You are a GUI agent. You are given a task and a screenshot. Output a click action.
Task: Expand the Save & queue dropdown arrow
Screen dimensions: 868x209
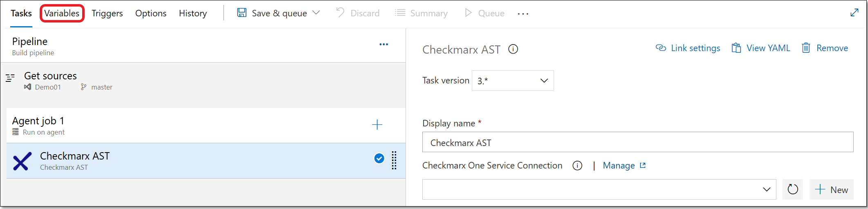(x=316, y=13)
